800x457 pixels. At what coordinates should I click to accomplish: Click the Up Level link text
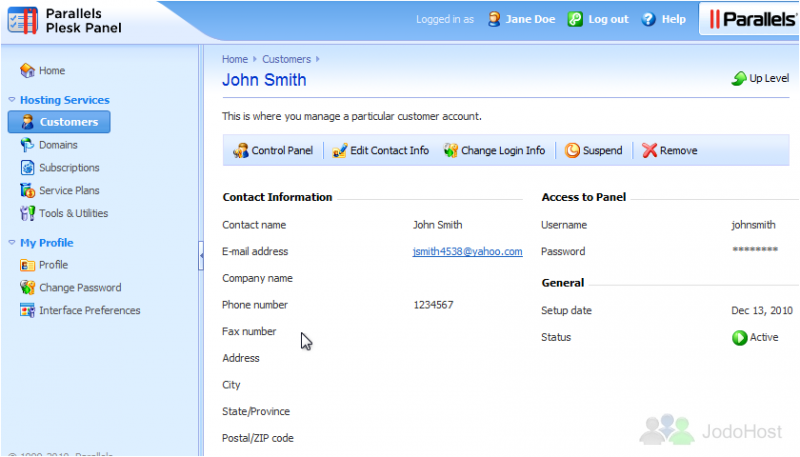pyautogui.click(x=769, y=79)
